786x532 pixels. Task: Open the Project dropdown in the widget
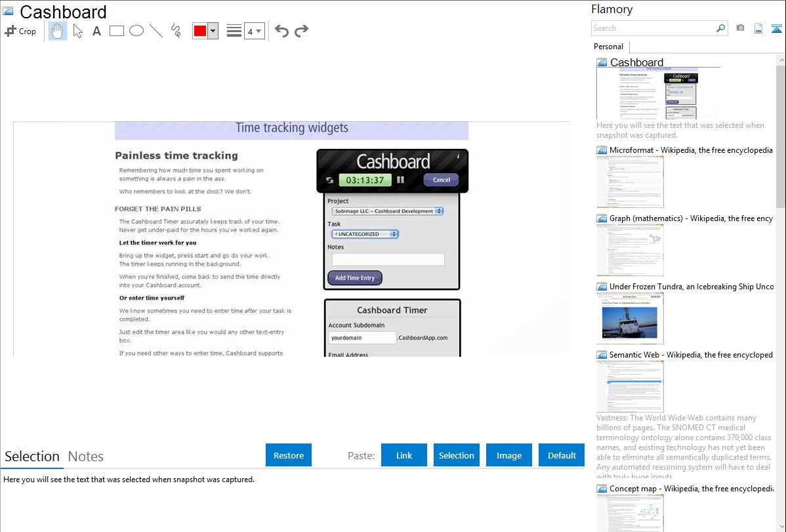coord(388,211)
